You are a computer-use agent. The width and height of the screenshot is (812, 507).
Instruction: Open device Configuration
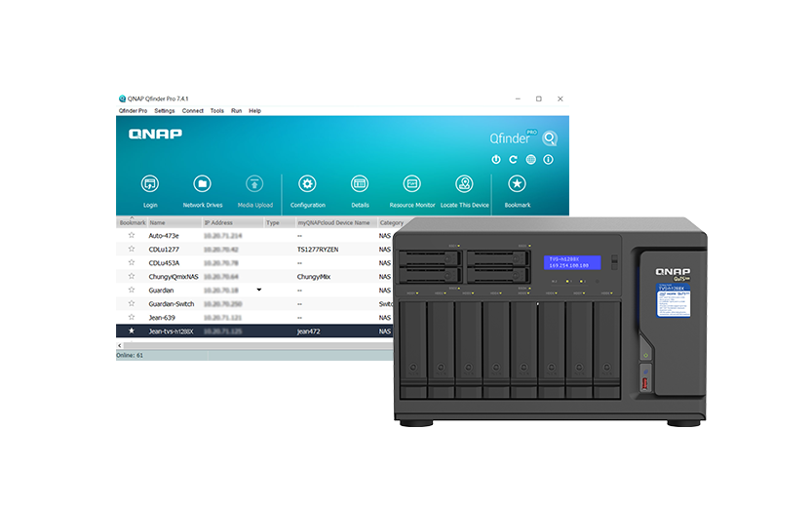[x=307, y=184]
